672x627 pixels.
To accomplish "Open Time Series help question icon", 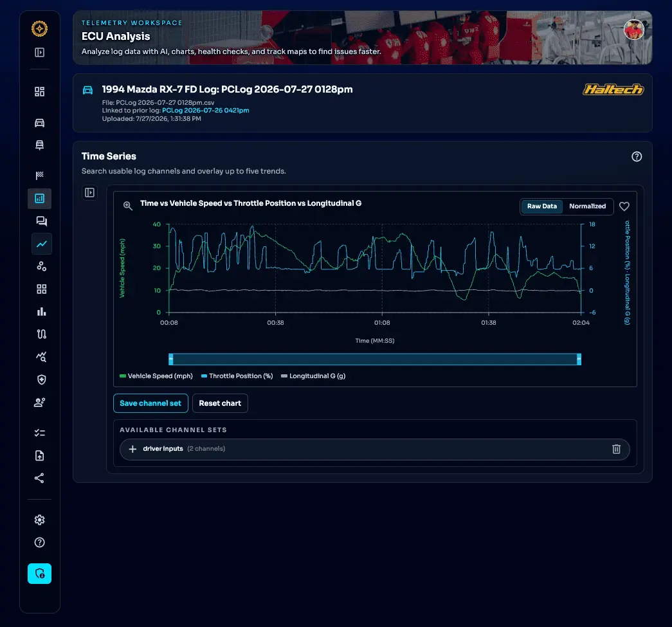I will tap(637, 156).
